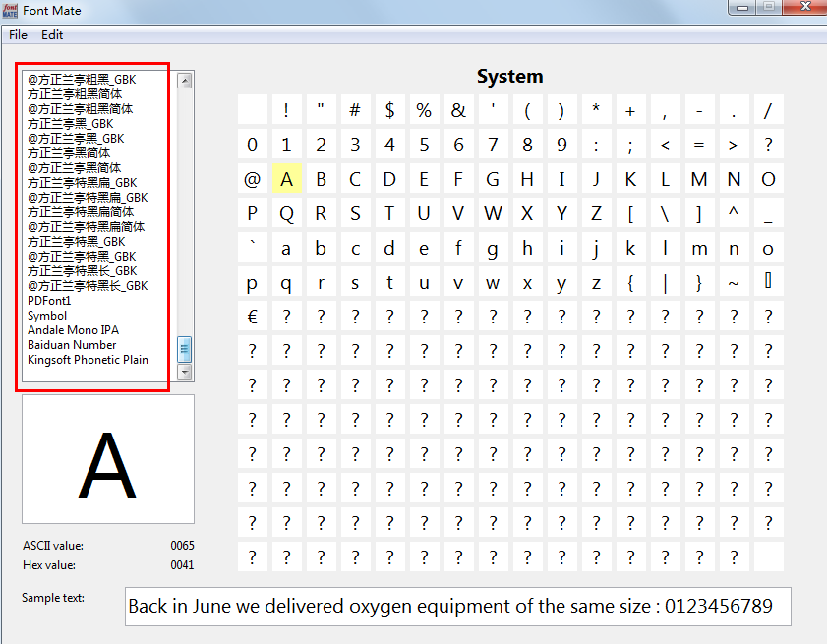Minimize the Font Mate window
Viewport: 827px width, 644px height.
[742, 7]
